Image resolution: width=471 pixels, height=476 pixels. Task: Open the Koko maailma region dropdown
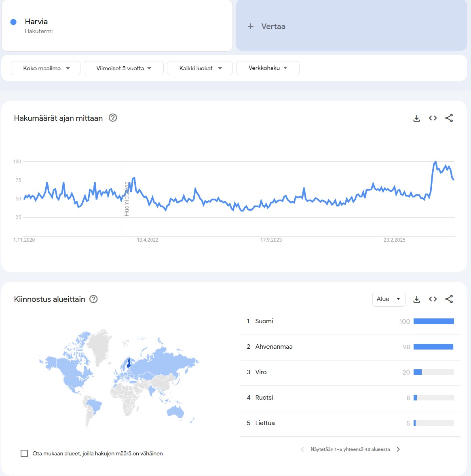(46, 68)
